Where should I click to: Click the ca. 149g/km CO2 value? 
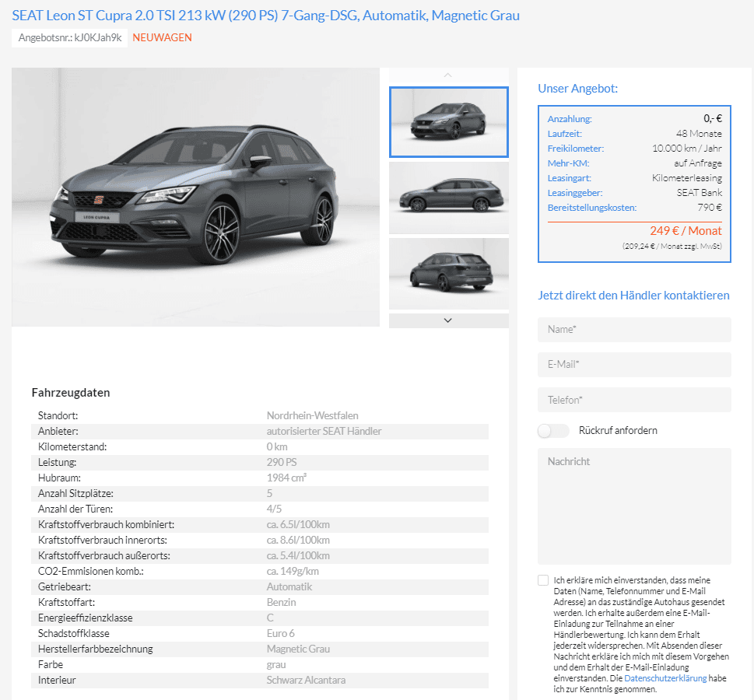pos(293,571)
